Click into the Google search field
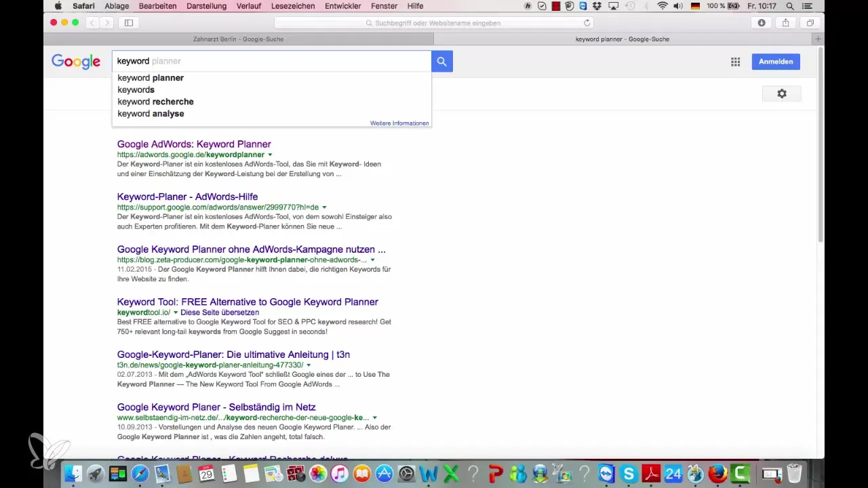868x488 pixels. pyautogui.click(x=271, y=61)
